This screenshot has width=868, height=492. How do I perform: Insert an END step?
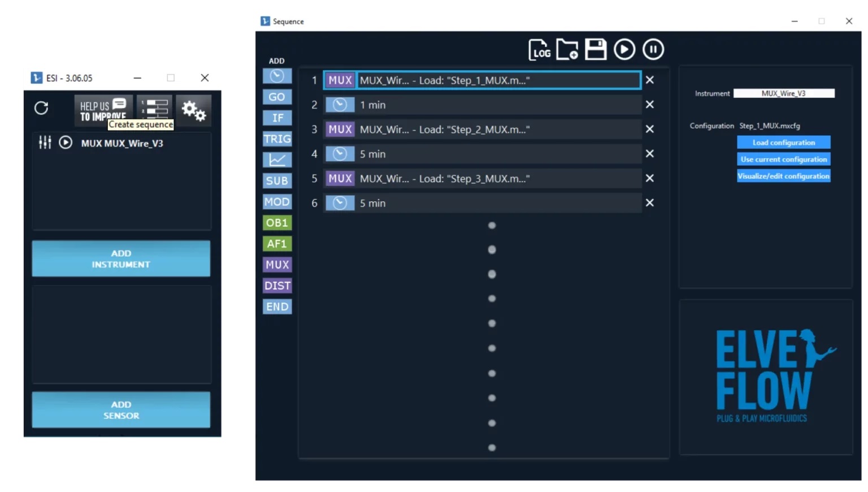[x=277, y=307]
